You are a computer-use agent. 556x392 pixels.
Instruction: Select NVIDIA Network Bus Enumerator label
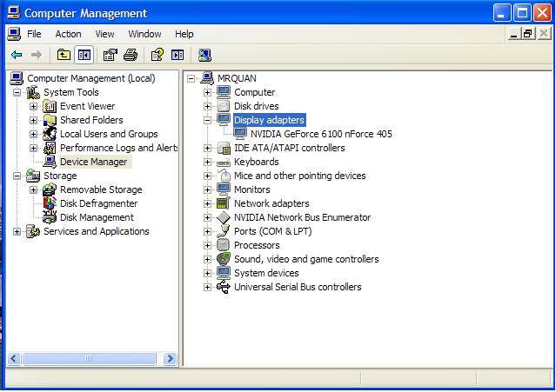tap(302, 217)
